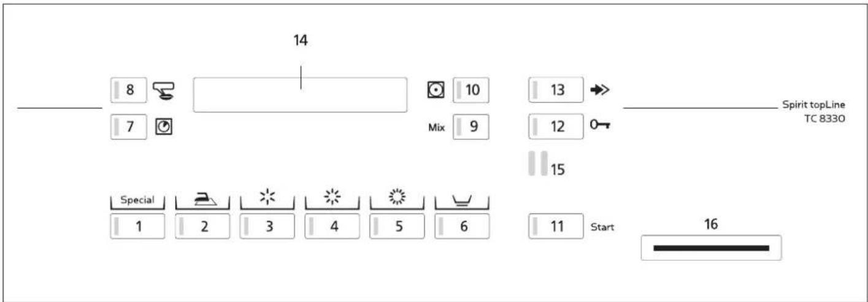Click the blank display screen 14
The image size is (868, 302).
click(300, 94)
